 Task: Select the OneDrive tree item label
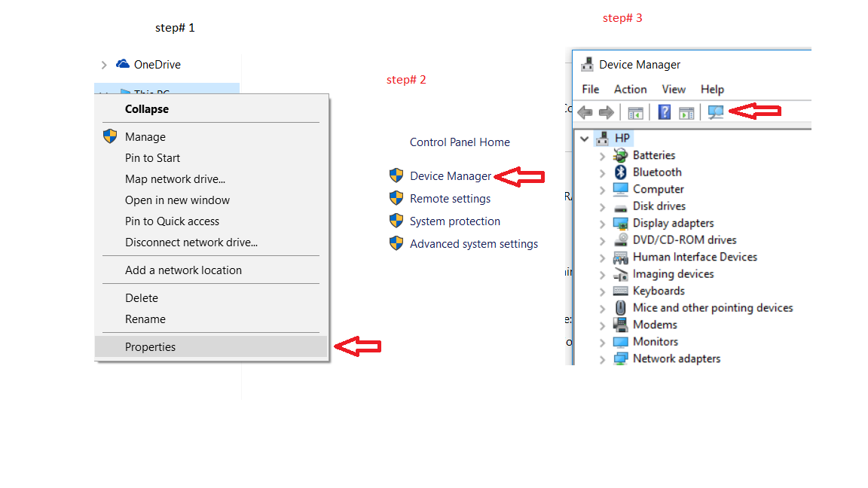point(157,65)
